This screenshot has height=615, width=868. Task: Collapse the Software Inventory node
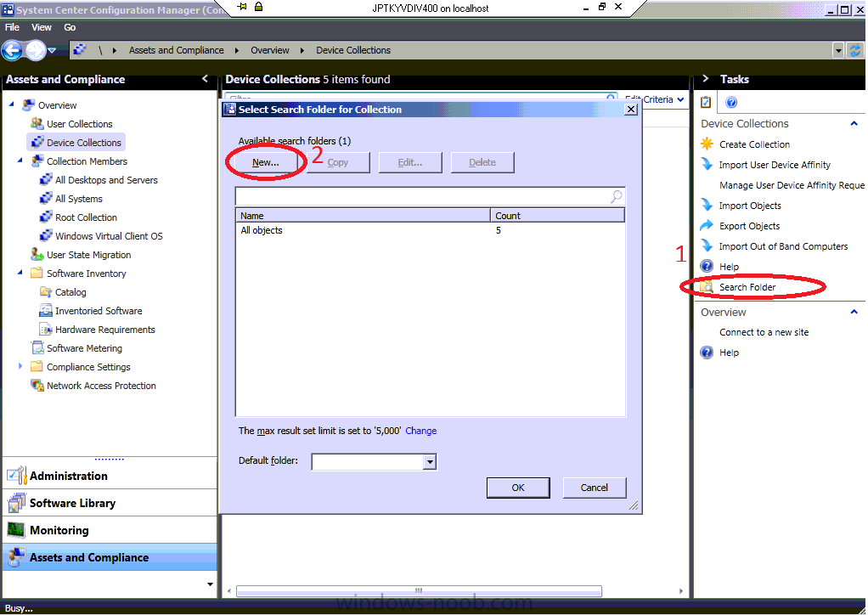pyautogui.click(x=20, y=272)
